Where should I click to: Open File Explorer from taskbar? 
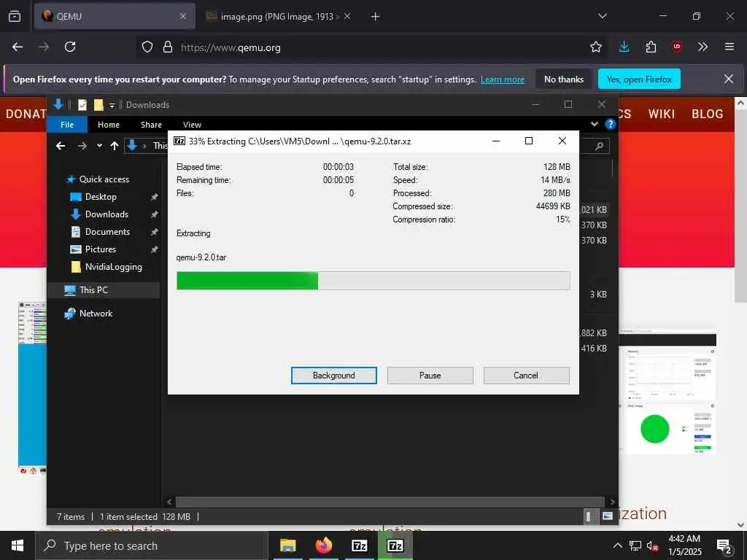[x=287, y=545]
